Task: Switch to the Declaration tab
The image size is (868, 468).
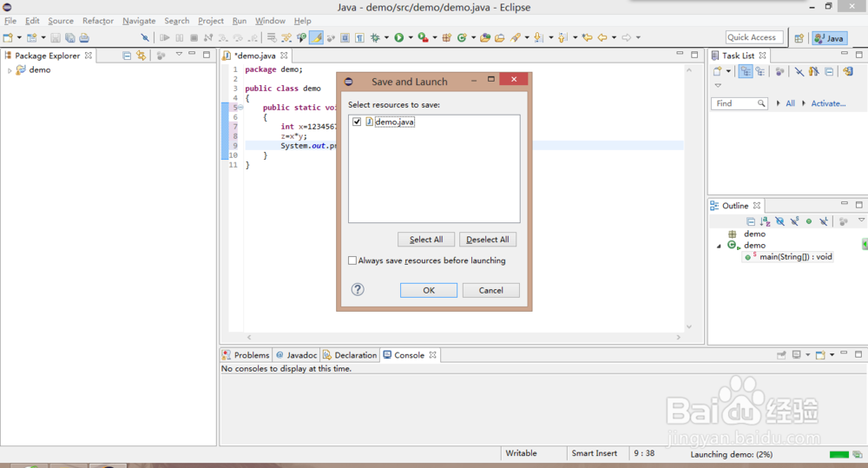Action: tap(350, 355)
